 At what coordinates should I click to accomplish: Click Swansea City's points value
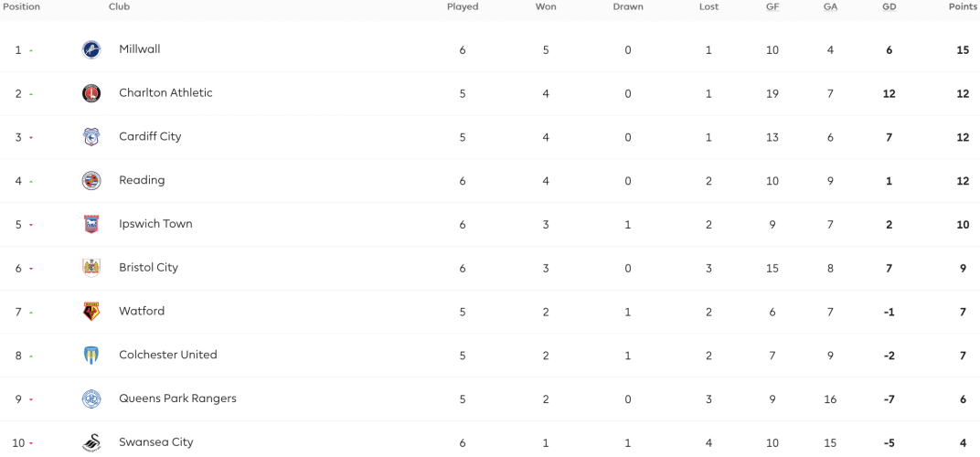964,442
